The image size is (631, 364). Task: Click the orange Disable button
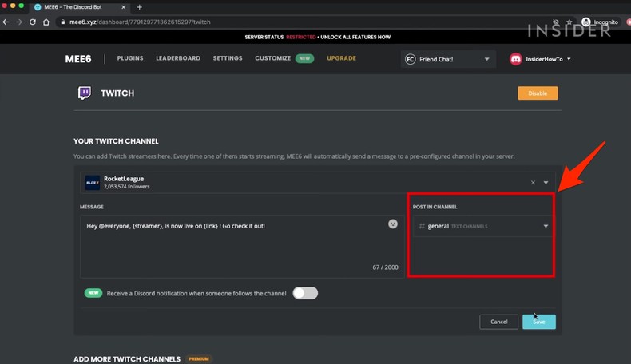(538, 93)
